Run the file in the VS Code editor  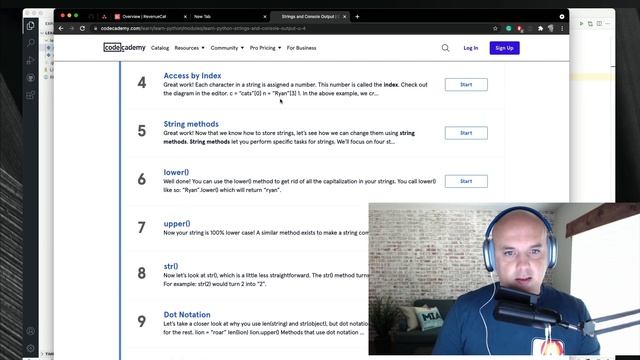581,24
